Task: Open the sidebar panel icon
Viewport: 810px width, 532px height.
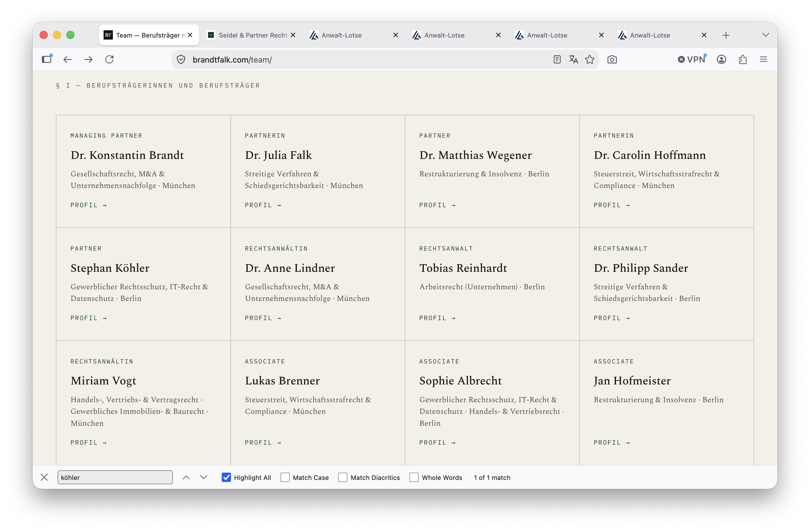Action: [47, 60]
